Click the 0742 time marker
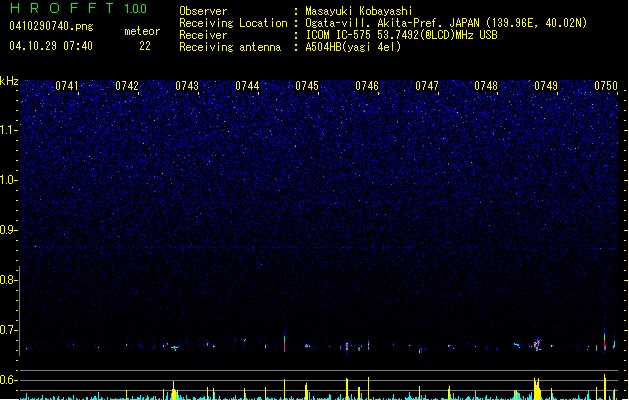This screenshot has width=629, height=400. click(x=127, y=86)
